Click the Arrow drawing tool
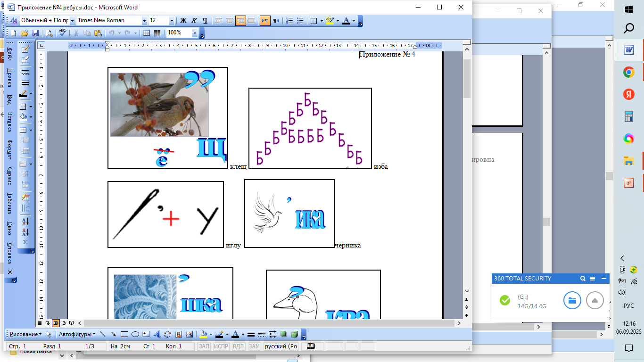 114,335
